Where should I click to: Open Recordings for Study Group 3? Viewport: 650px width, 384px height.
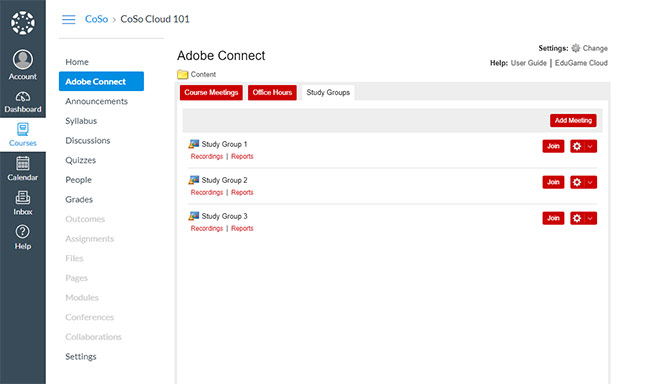207,228
